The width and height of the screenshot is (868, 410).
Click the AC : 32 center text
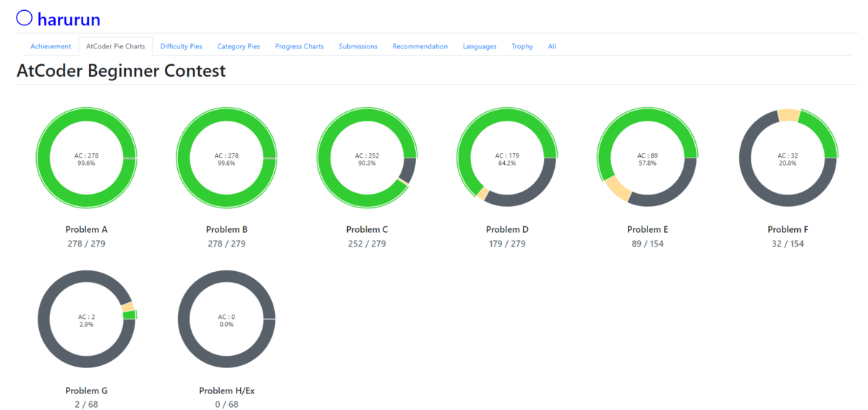pyautogui.click(x=788, y=155)
